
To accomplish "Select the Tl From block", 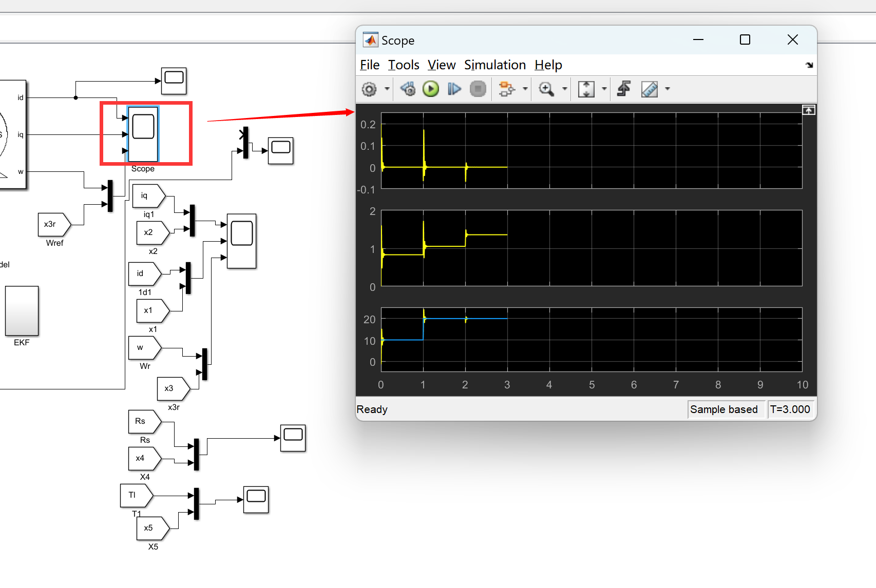I will point(137,496).
